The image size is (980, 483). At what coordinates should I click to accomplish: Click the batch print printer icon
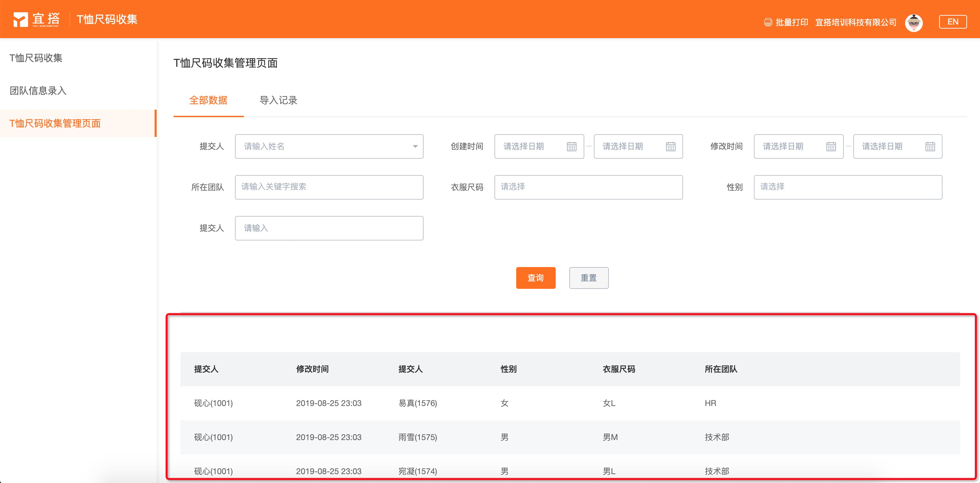pos(768,22)
